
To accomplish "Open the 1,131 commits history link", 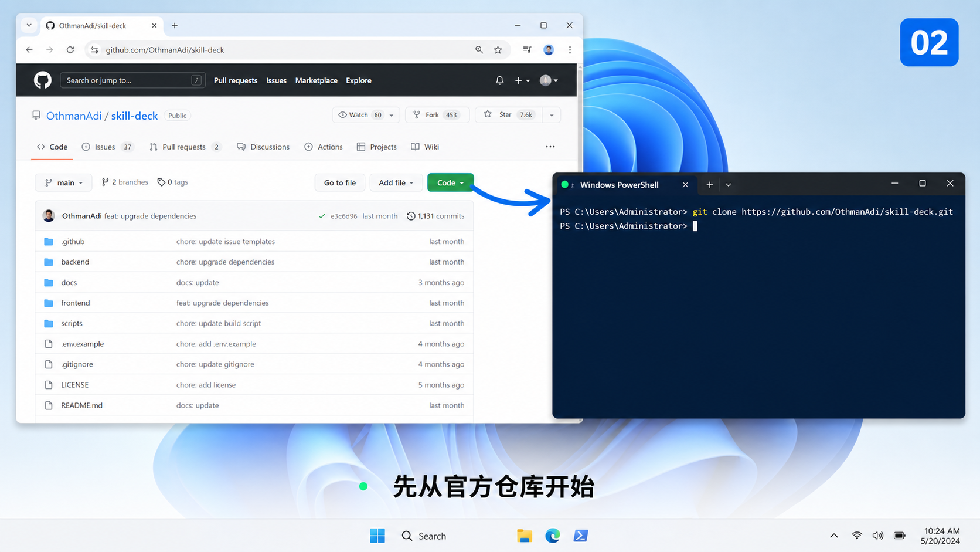I will [435, 216].
